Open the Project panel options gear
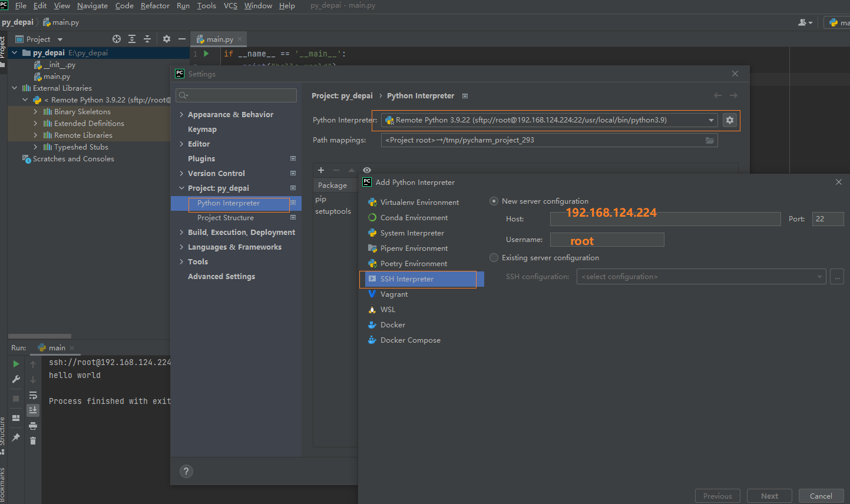This screenshot has height=504, width=850. coord(167,39)
